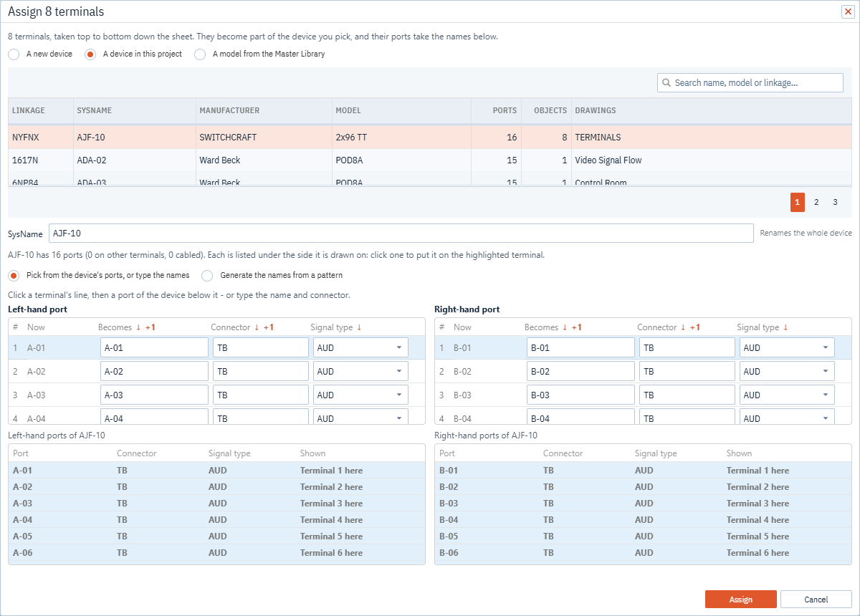Open Signal type dropdown for left terminal A-03
Image resolution: width=860 pixels, height=616 pixels.
click(360, 395)
